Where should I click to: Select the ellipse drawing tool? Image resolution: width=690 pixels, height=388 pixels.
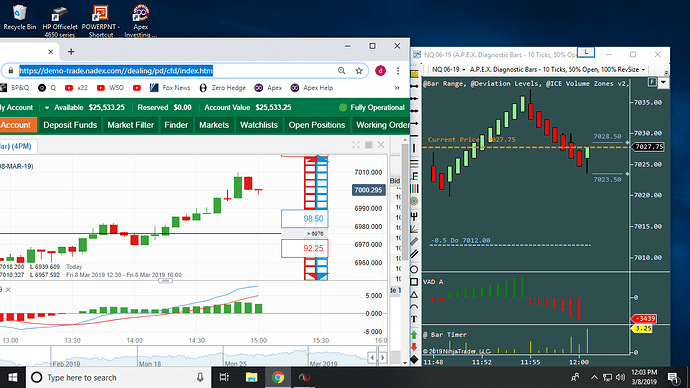click(414, 269)
